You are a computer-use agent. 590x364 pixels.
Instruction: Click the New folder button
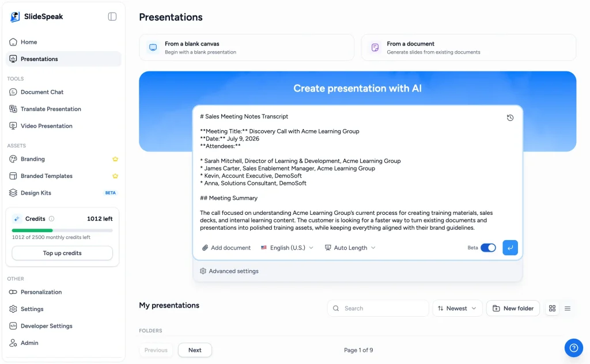point(513,308)
